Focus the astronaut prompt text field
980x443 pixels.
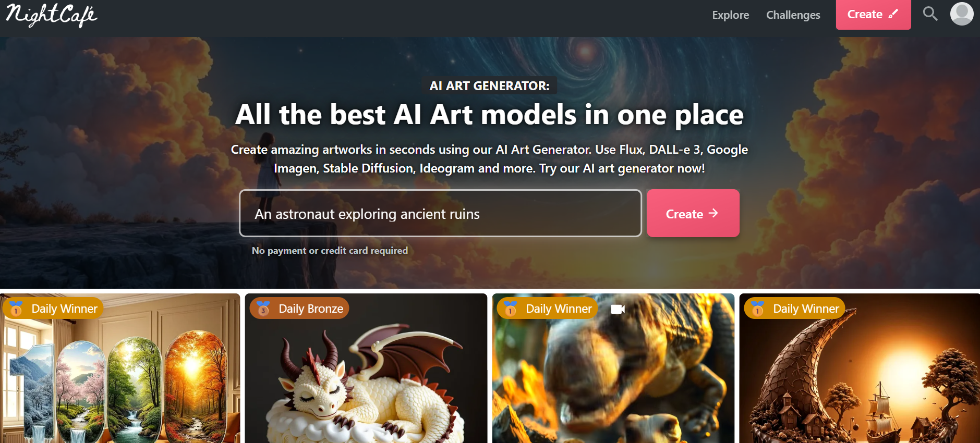[440, 213]
